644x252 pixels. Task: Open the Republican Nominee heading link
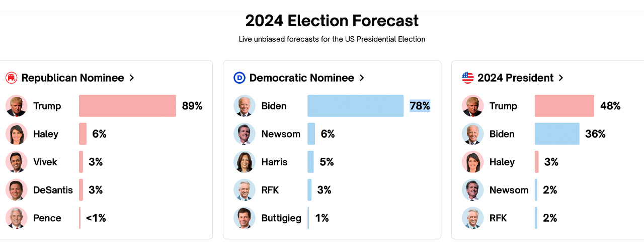[72, 78]
